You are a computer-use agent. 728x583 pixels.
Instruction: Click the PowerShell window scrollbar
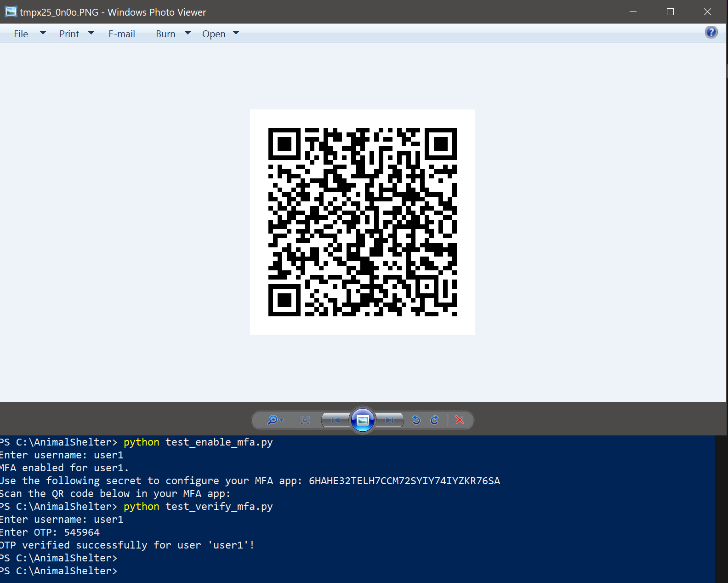pos(722,509)
